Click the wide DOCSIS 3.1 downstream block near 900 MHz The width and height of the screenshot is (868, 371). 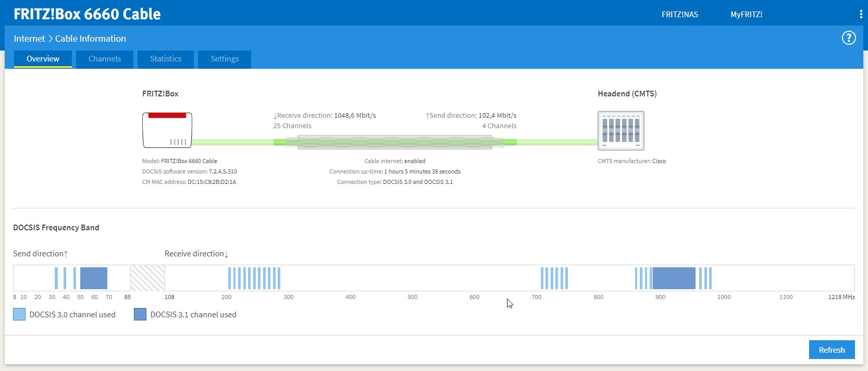tap(674, 278)
